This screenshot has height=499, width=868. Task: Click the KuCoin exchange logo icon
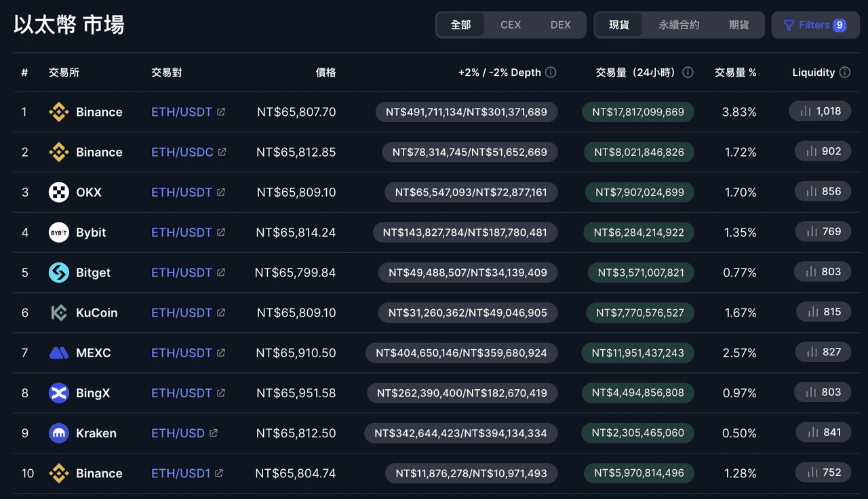[59, 313]
